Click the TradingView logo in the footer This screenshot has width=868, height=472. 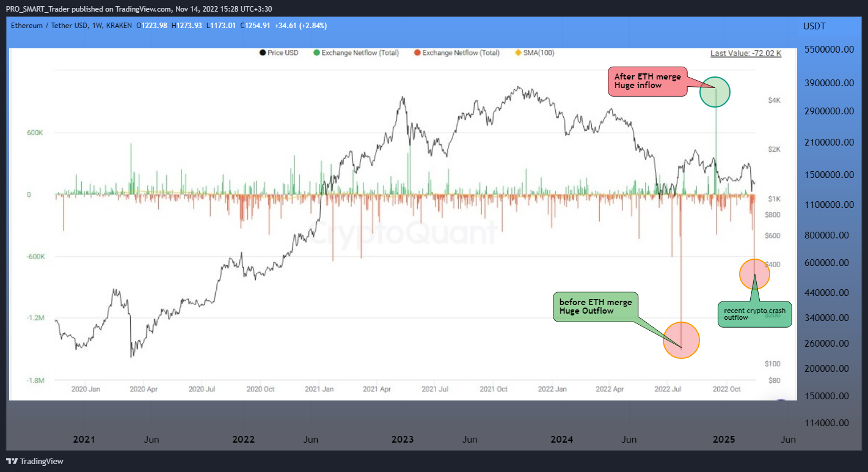35,461
